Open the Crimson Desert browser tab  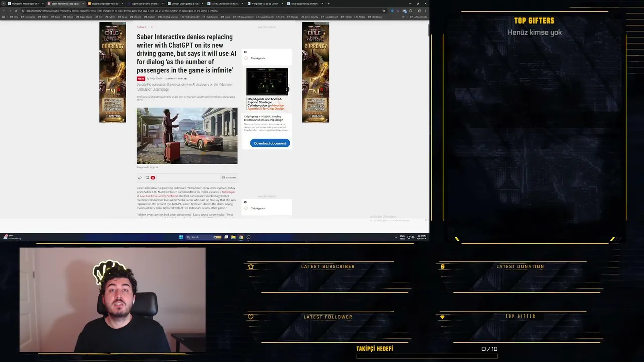tap(185, 4)
